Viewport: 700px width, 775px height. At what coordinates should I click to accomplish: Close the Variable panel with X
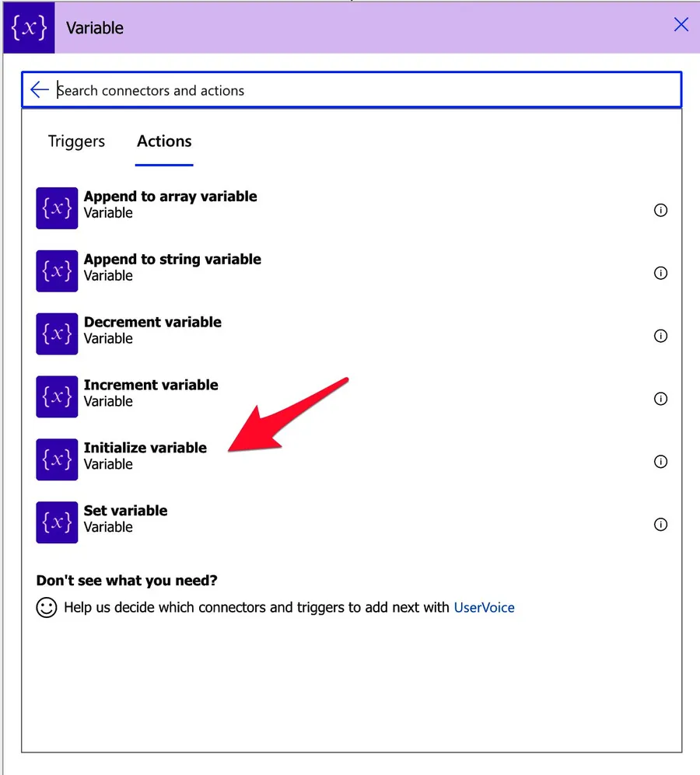[x=681, y=25]
